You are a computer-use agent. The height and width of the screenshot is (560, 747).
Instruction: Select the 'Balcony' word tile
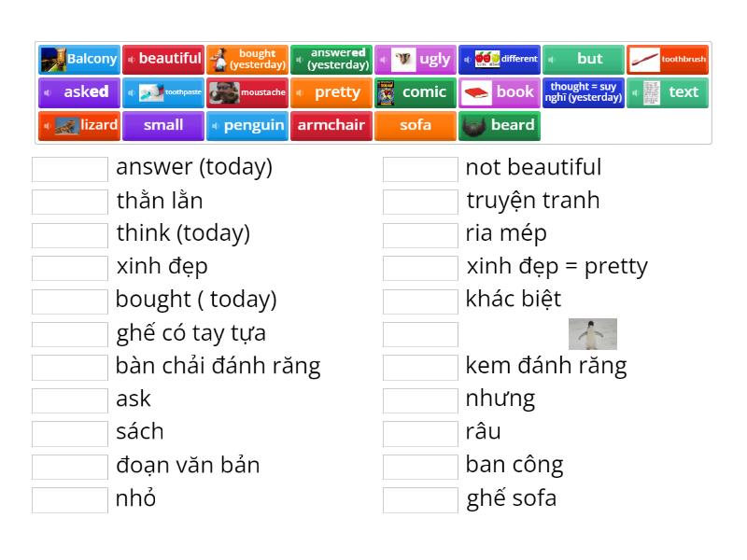79,60
